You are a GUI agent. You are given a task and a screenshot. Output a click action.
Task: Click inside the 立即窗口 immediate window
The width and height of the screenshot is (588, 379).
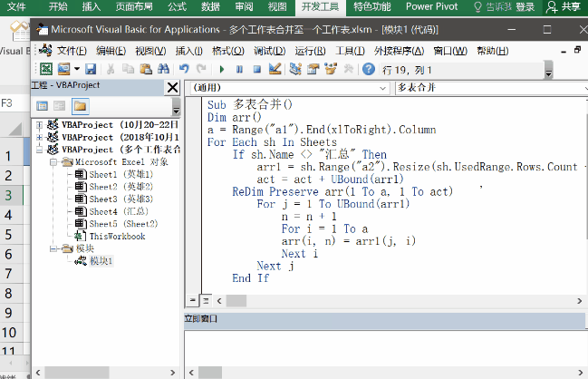click(x=384, y=348)
